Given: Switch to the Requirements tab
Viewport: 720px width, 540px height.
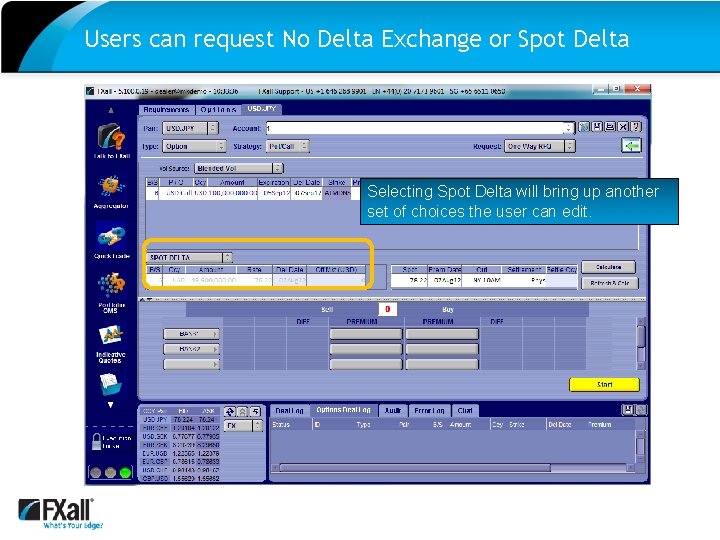Looking at the screenshot, I should tap(166, 110).
